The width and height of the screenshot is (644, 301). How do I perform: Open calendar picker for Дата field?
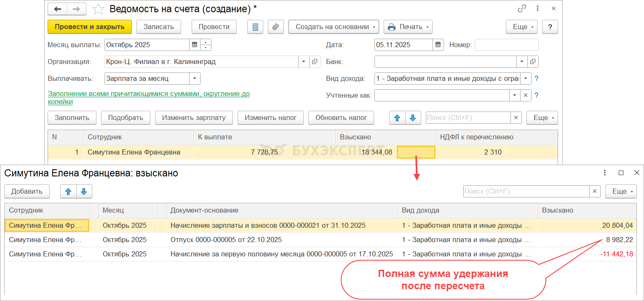click(438, 45)
